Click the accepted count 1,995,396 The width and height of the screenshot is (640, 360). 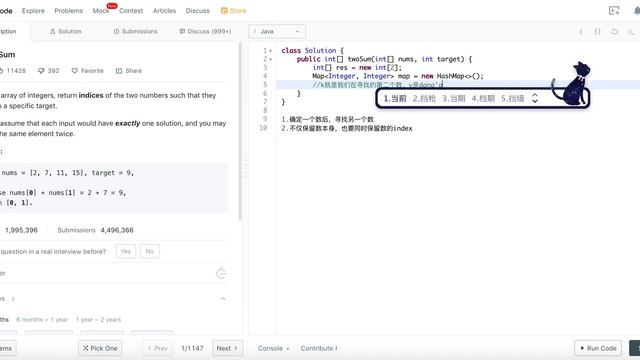(x=21, y=230)
